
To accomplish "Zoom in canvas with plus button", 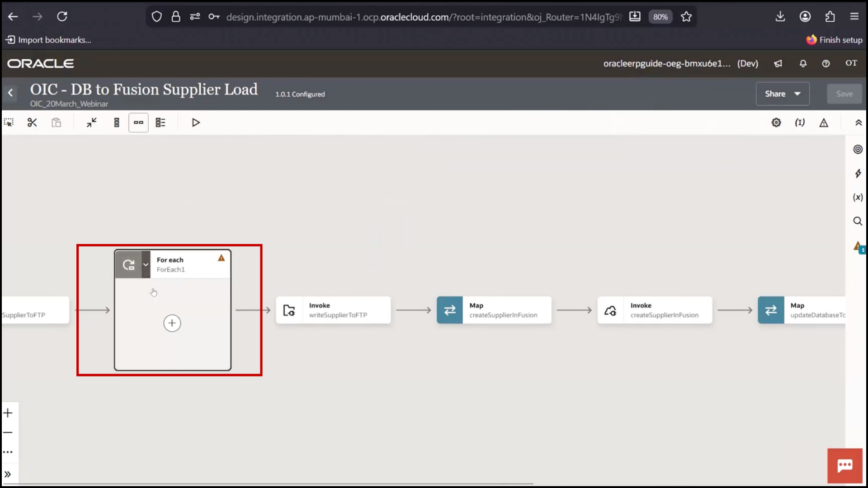I will click(8, 413).
